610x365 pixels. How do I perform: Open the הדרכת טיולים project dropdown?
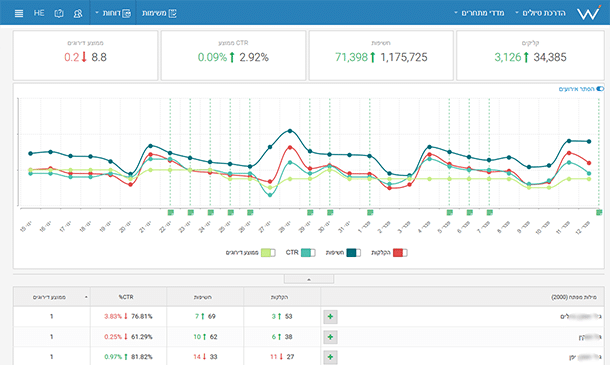[x=540, y=13]
